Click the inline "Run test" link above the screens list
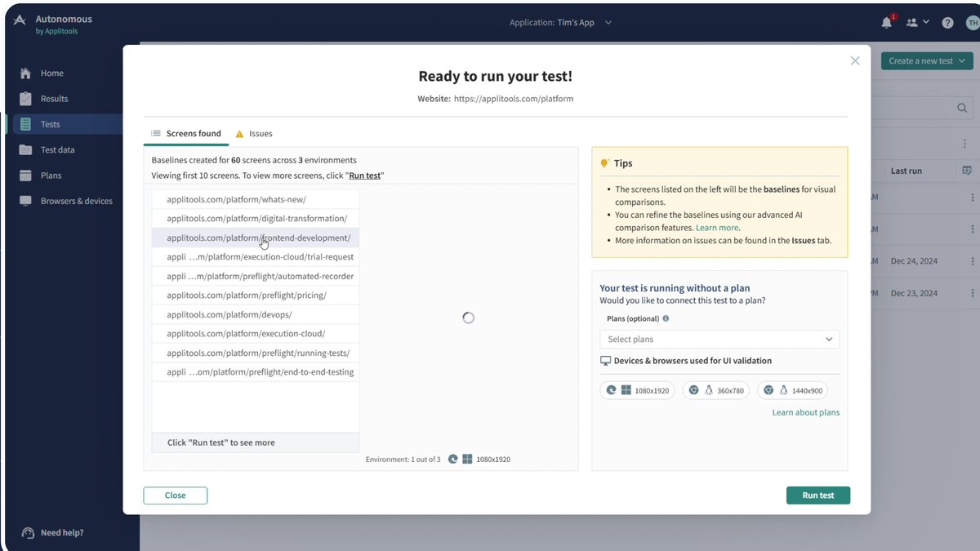 pyautogui.click(x=365, y=176)
